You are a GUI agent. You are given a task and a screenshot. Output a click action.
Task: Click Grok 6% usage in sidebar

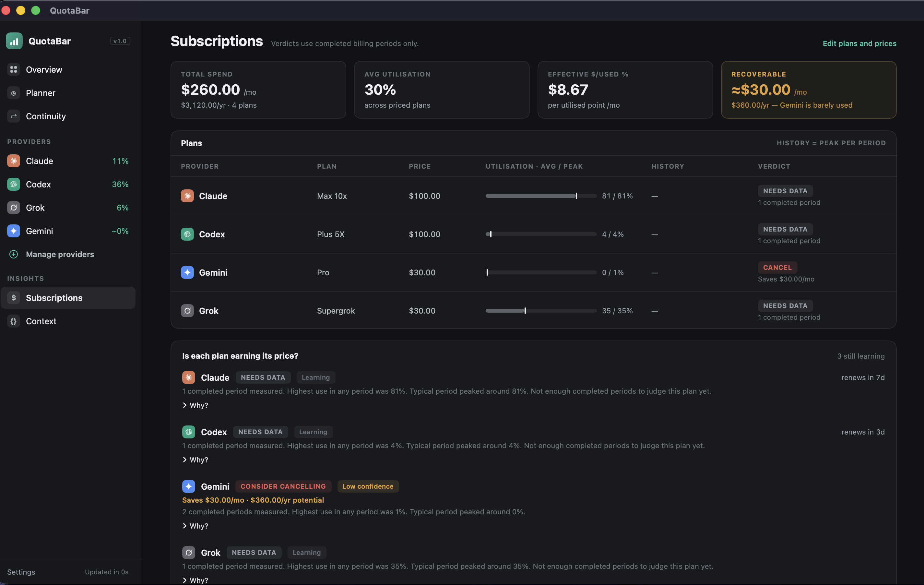(123, 208)
